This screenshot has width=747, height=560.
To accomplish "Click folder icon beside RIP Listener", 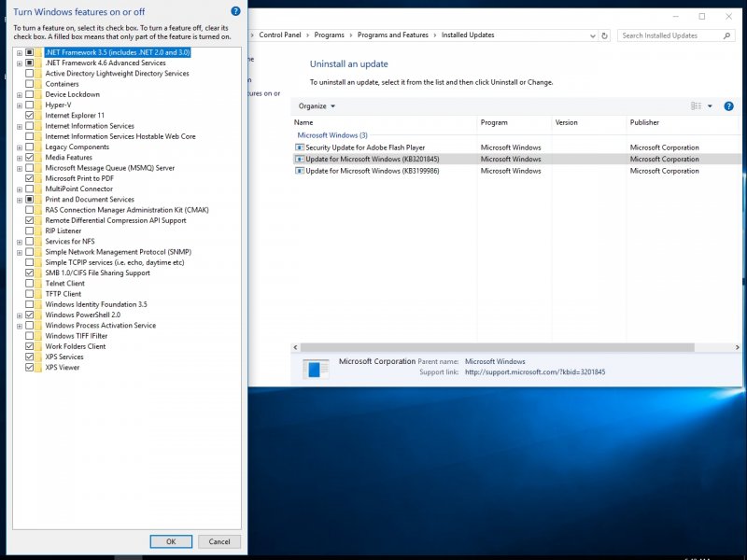I will click(x=38, y=231).
